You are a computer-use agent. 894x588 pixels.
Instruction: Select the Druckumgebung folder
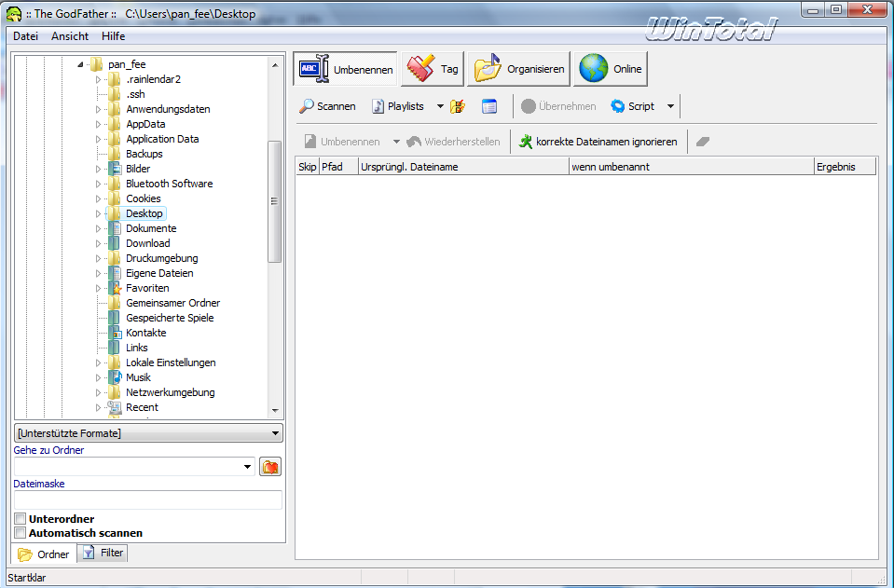tap(162, 258)
